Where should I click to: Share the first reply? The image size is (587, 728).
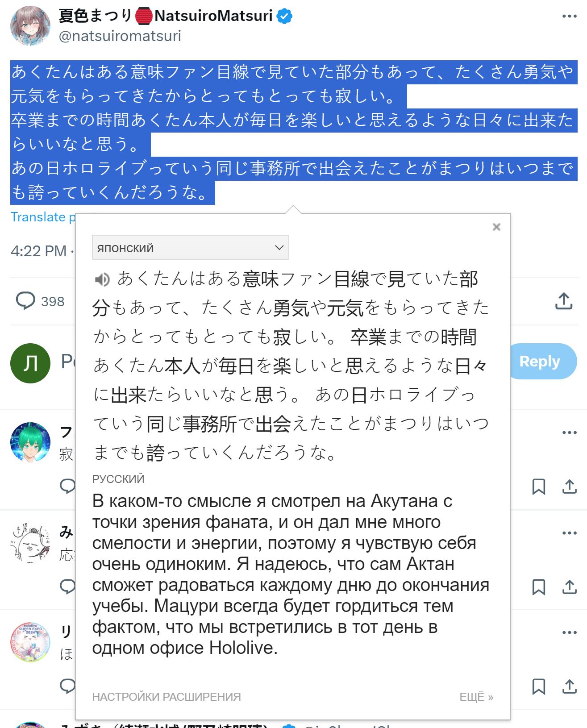(x=570, y=487)
